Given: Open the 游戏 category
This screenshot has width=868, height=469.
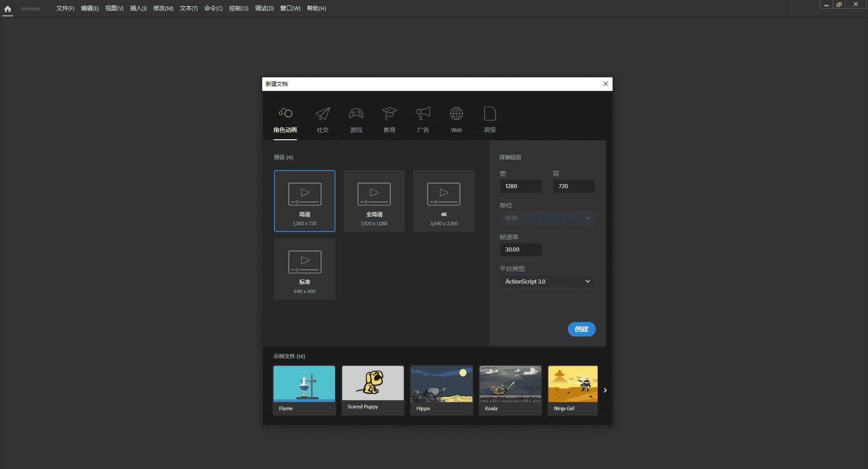Looking at the screenshot, I should pos(356,118).
